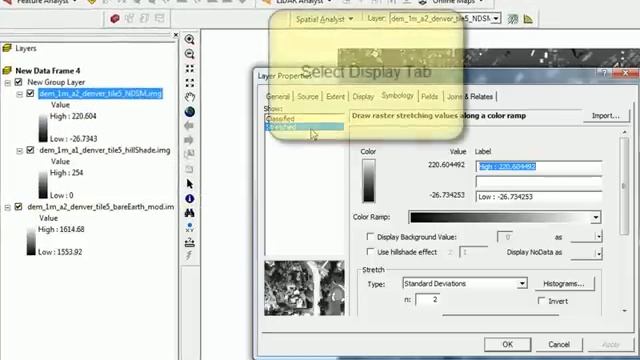Select the Measure ruler tool
The image size is (640, 360).
(x=189, y=242)
